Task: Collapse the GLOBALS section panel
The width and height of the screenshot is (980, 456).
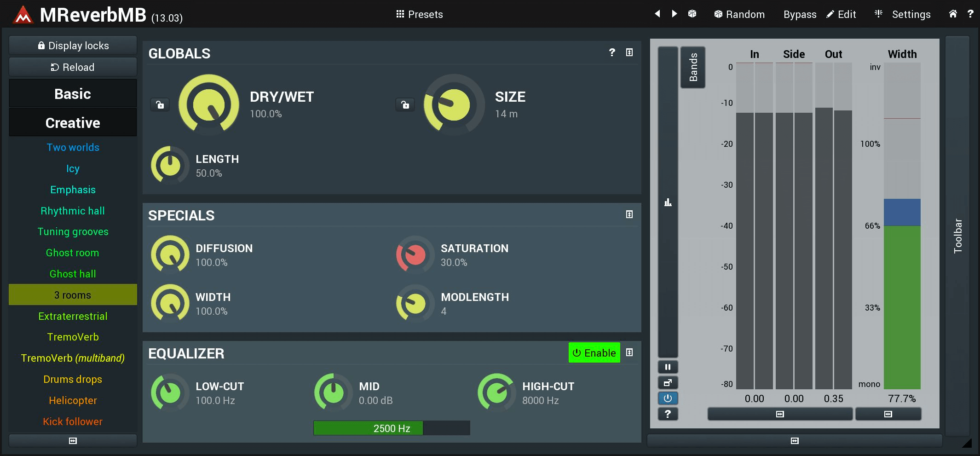Action: tap(629, 52)
